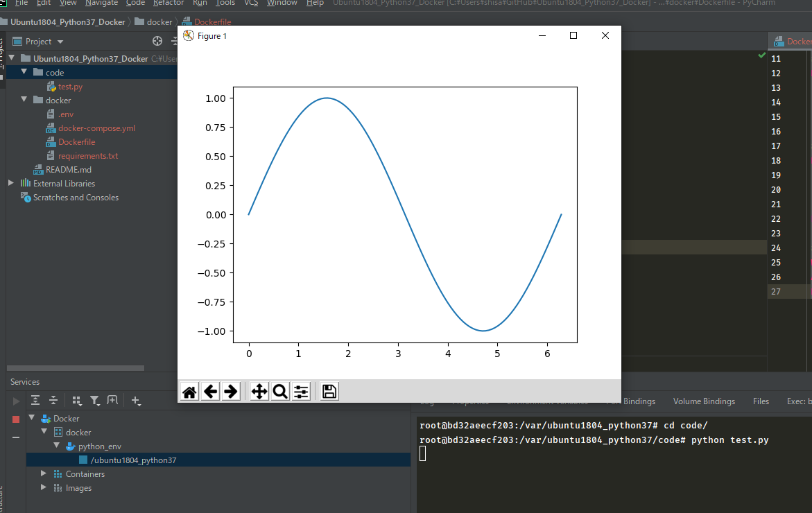This screenshot has width=812, height=513.
Task: Open the Project view dropdown
Action: (60, 42)
